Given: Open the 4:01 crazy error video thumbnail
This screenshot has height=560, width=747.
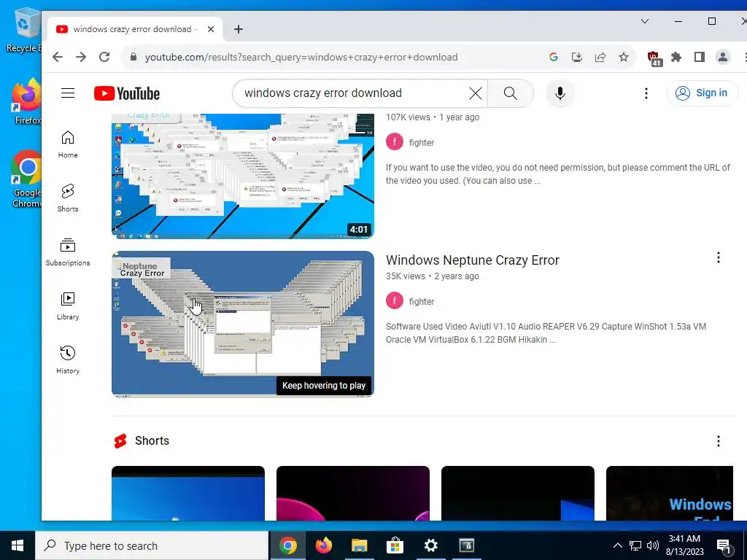Looking at the screenshot, I should 242,176.
